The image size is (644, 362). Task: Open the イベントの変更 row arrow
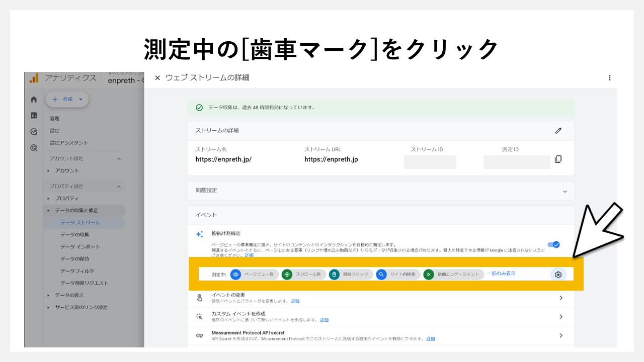pos(560,298)
